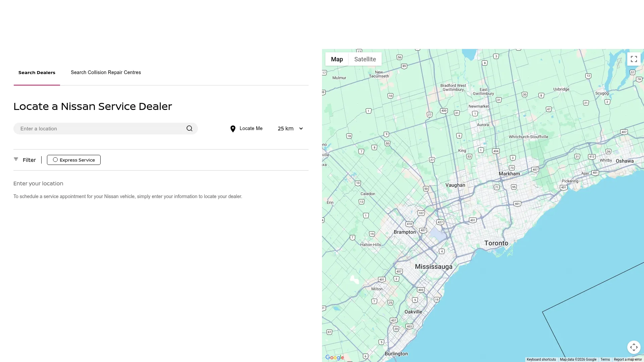Click the Whitby label on map
The width and height of the screenshot is (644, 362).
[606, 160]
